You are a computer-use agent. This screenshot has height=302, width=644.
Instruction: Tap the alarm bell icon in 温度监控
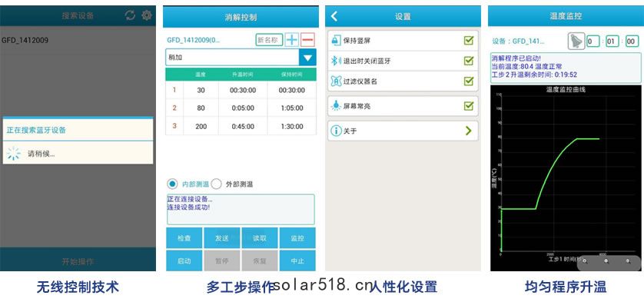coord(576,41)
